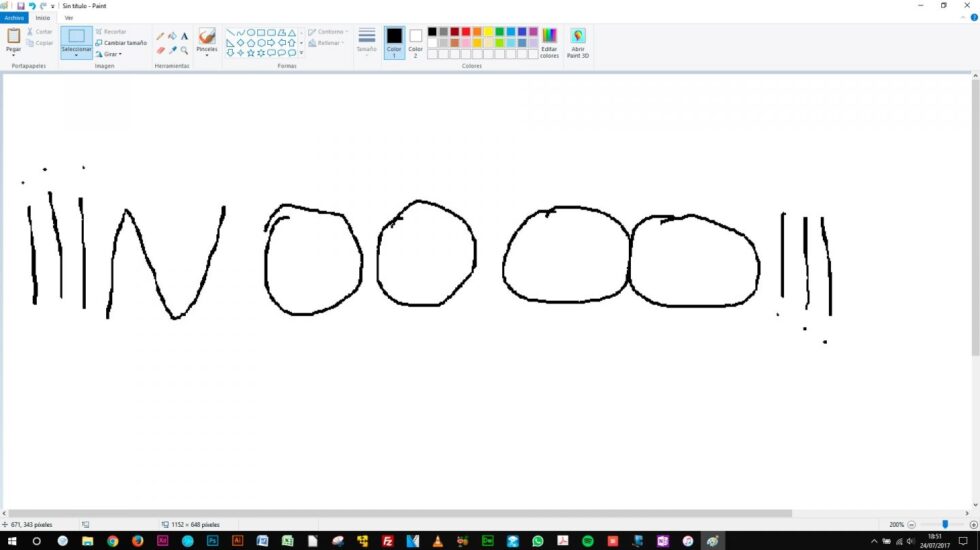Expand the Tamaño line size dropdown
Image resolution: width=980 pixels, height=550 pixels.
coord(367,42)
